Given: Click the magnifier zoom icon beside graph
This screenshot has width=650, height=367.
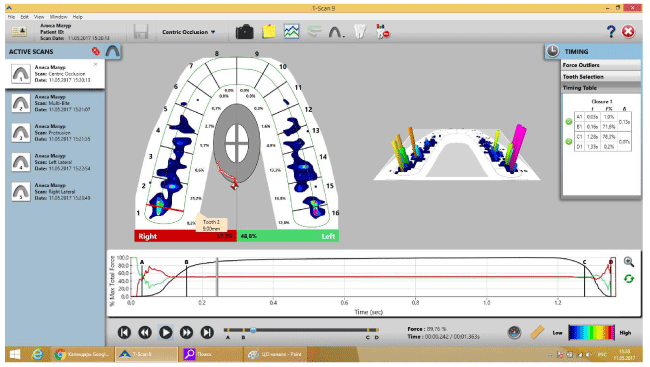Looking at the screenshot, I should click(x=628, y=262).
